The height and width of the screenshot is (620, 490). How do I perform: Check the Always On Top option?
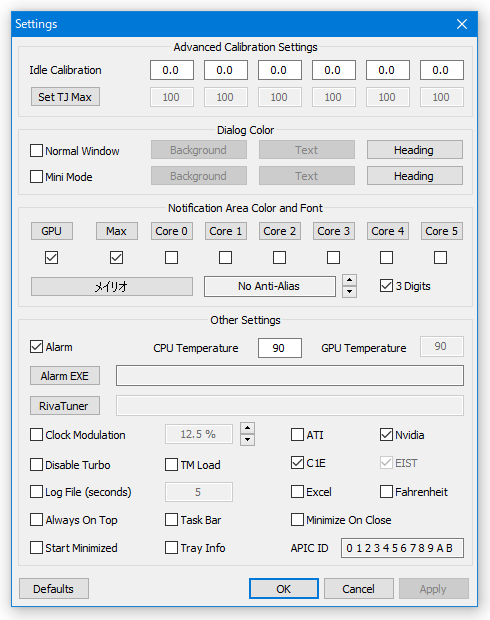(36, 520)
